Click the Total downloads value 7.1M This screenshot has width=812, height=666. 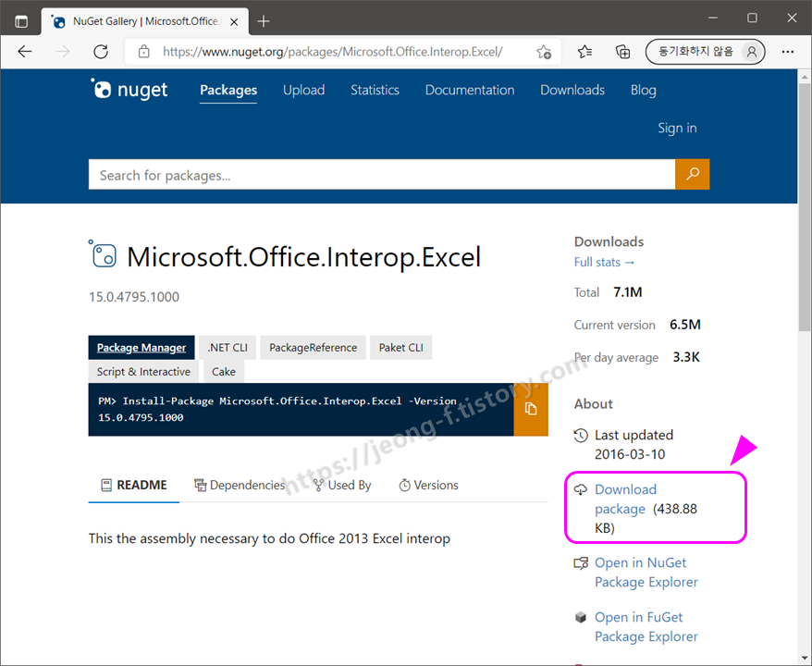click(628, 292)
